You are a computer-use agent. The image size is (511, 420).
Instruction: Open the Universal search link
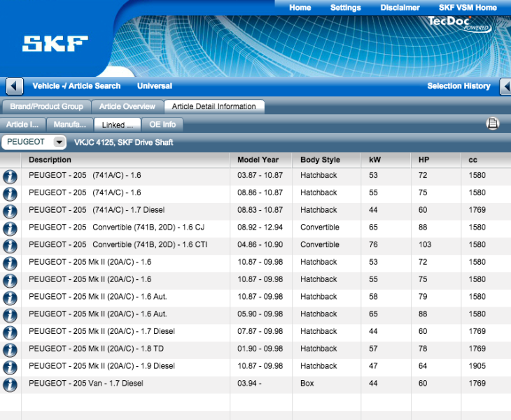[155, 86]
